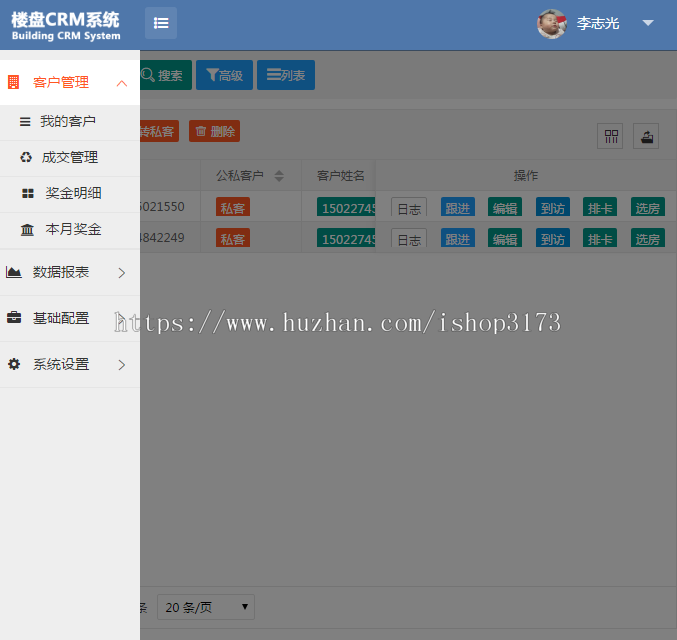This screenshot has height=640, width=677.
Task: Open 本月奖金 in the sidebar
Action: (x=72, y=230)
